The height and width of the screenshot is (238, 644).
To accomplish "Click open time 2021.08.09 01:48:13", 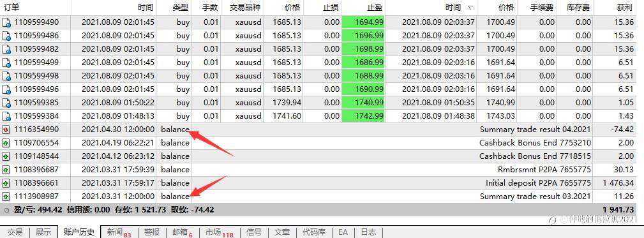I will [118, 117].
